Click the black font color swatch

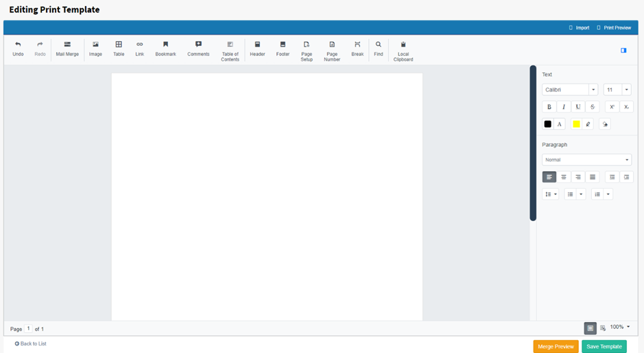548,124
